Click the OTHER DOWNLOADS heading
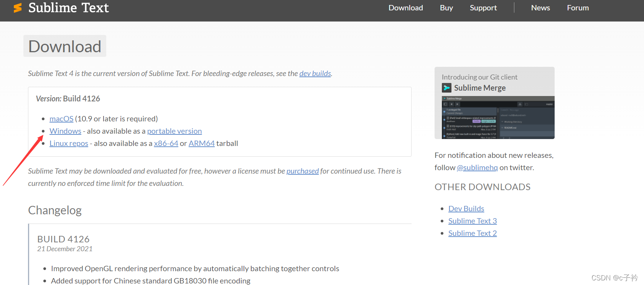This screenshot has width=644, height=285. [483, 187]
